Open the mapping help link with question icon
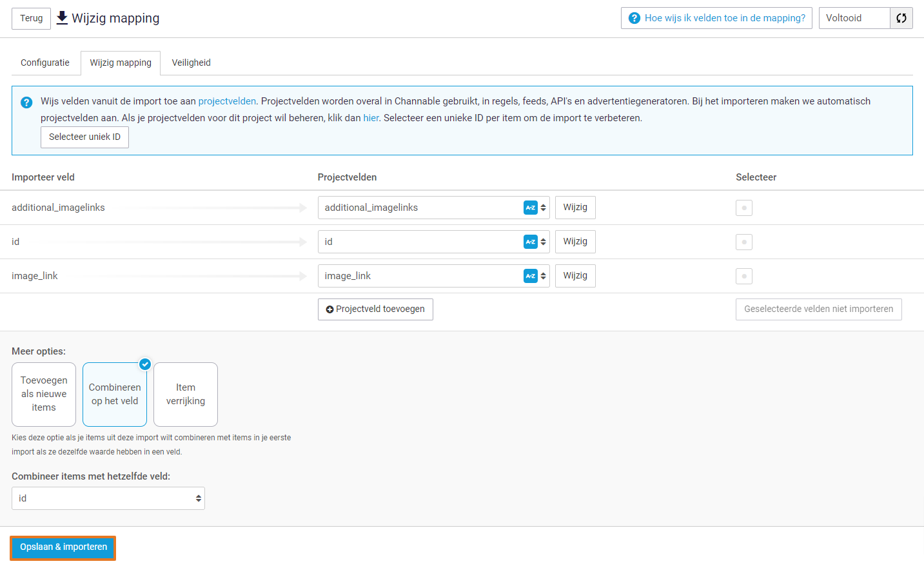 (716, 18)
